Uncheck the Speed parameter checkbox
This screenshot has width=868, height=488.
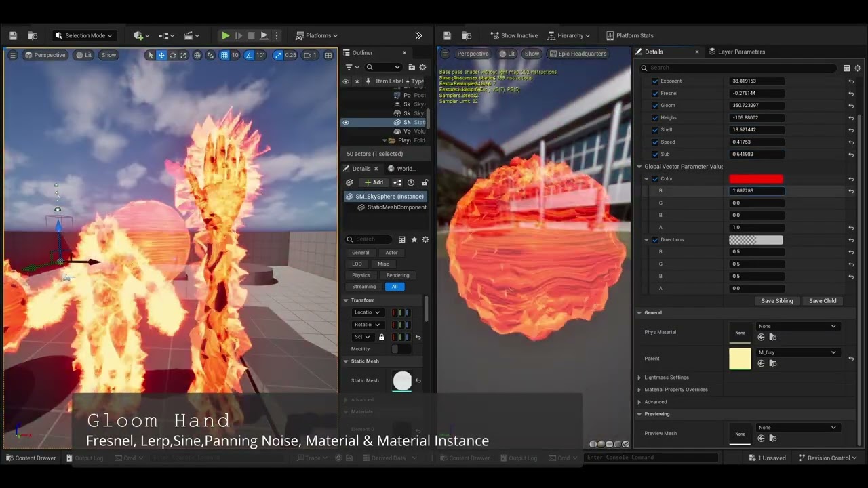click(x=655, y=142)
